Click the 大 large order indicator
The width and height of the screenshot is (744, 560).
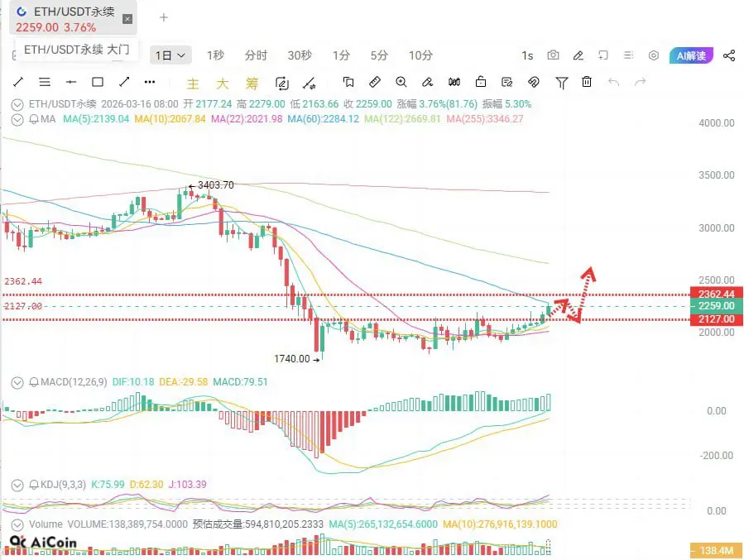tap(222, 84)
